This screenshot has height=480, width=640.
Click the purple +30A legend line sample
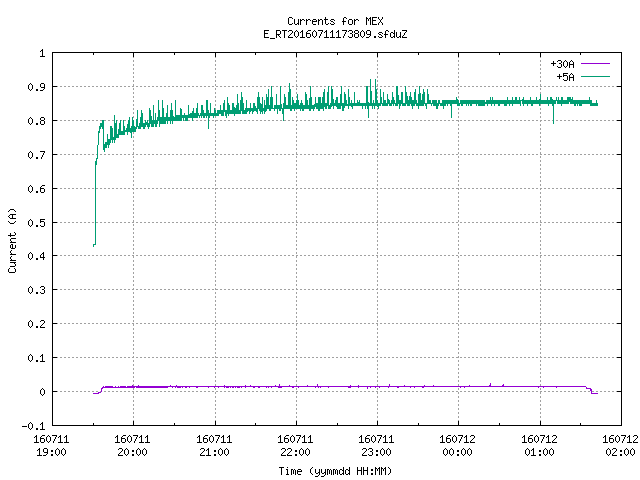tap(595, 64)
